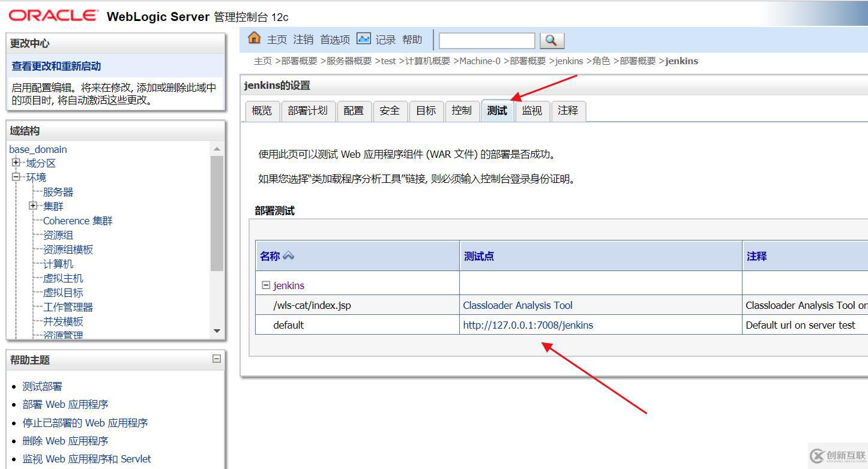Click the sort arrows next to 名称

point(289,256)
